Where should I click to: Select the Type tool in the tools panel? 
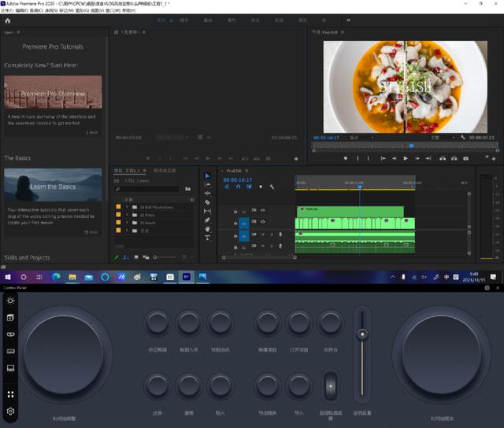[x=207, y=238]
